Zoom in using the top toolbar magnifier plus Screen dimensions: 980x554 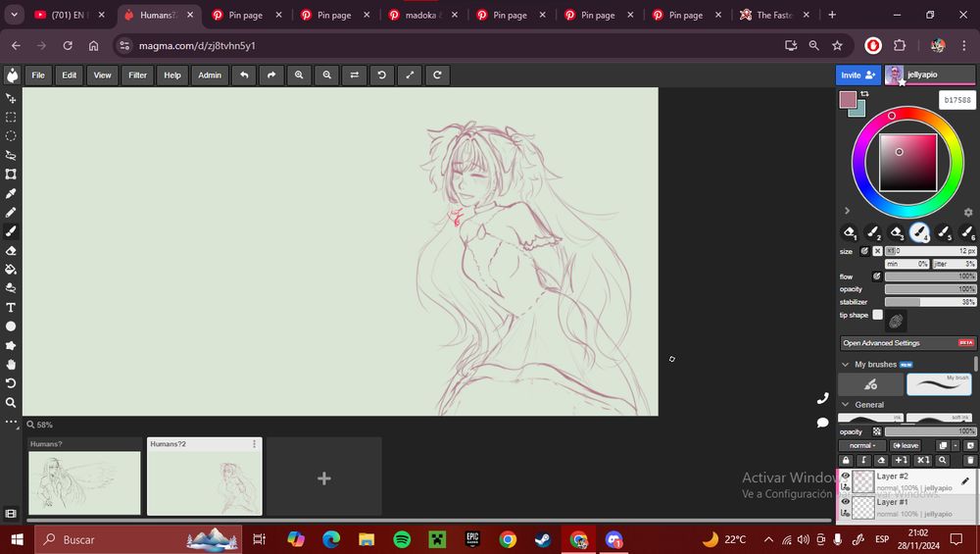pyautogui.click(x=299, y=76)
